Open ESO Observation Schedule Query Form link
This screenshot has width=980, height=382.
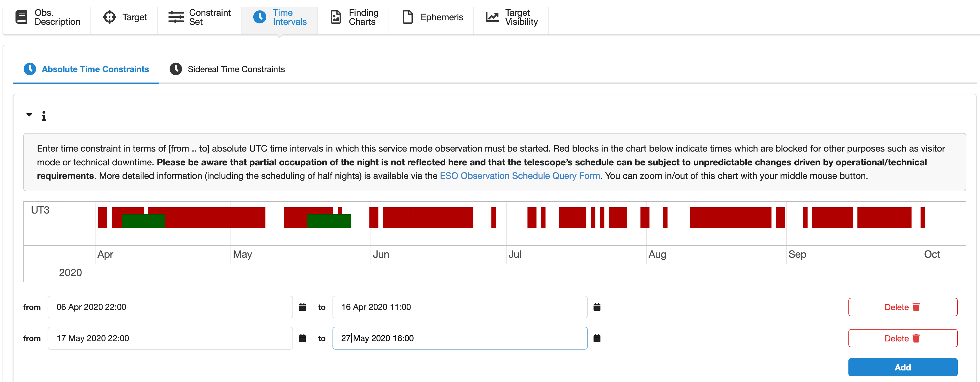coord(520,176)
